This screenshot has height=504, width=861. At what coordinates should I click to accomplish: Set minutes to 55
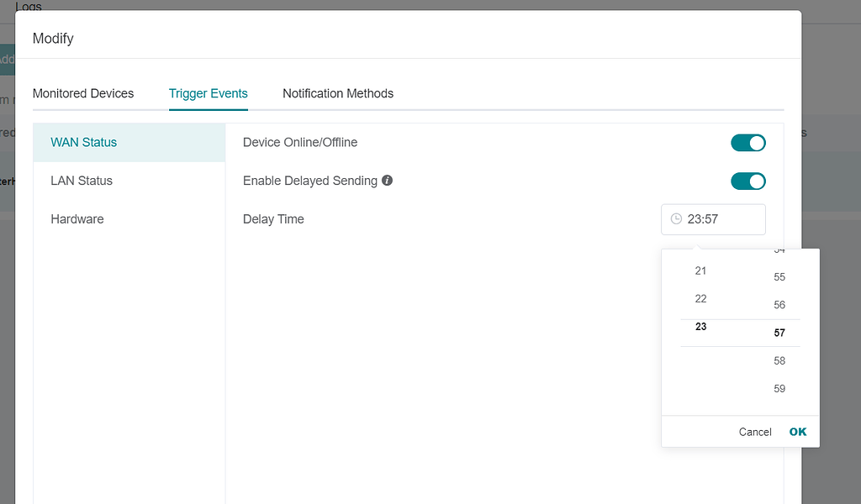tap(779, 276)
